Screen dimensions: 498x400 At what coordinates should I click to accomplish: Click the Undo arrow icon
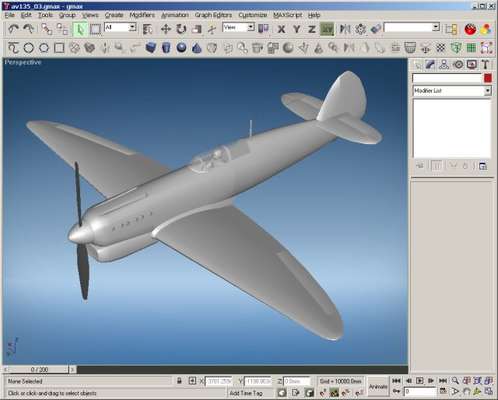pyautogui.click(x=13, y=29)
